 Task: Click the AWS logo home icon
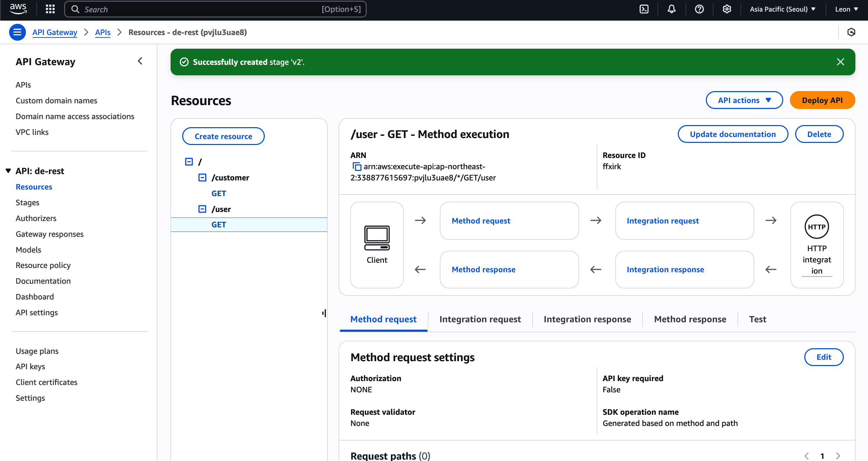coord(18,8)
